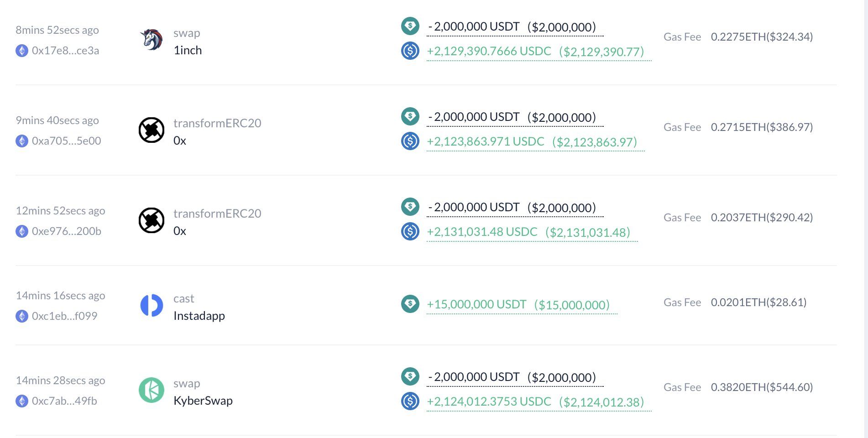
Task: Open transaction hash 0xc1eb...f099
Action: click(x=64, y=316)
